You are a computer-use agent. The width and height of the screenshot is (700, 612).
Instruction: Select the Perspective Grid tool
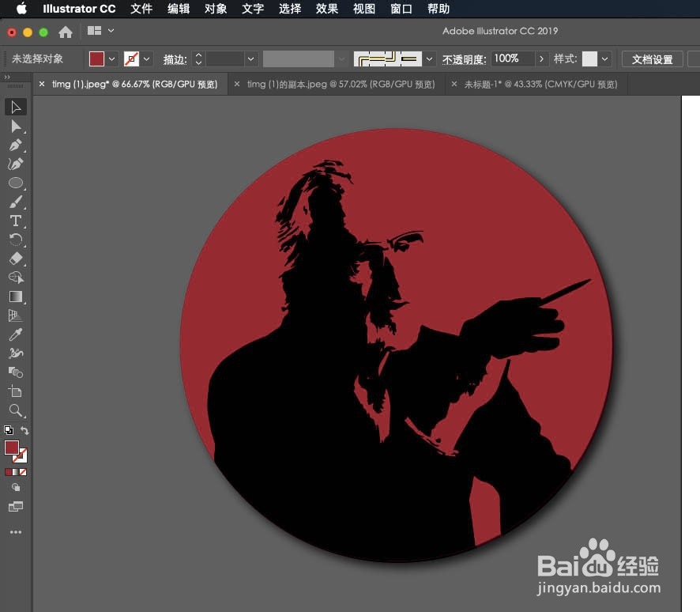tap(16, 315)
